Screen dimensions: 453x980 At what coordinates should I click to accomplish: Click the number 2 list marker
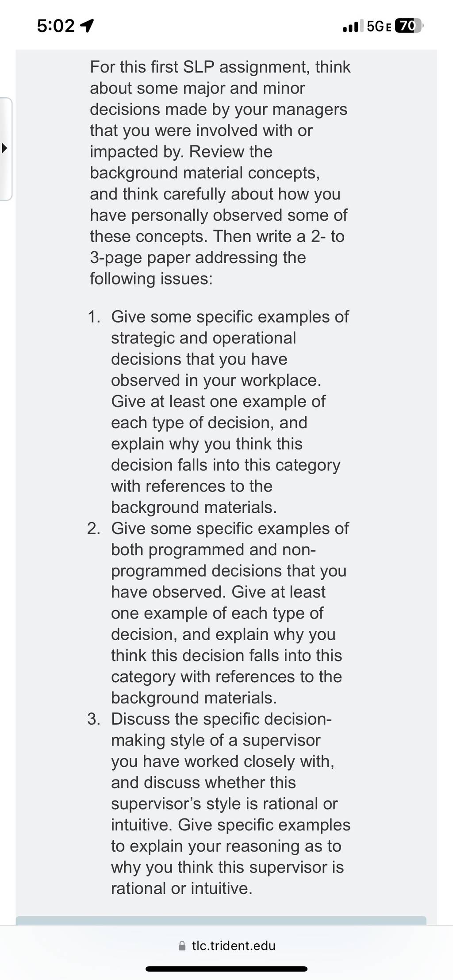click(94, 528)
